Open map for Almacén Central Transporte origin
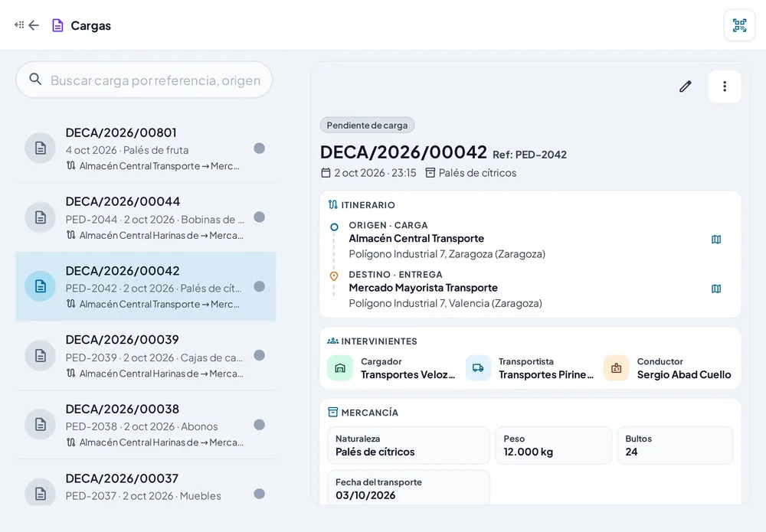The width and height of the screenshot is (766, 532). coord(716,239)
